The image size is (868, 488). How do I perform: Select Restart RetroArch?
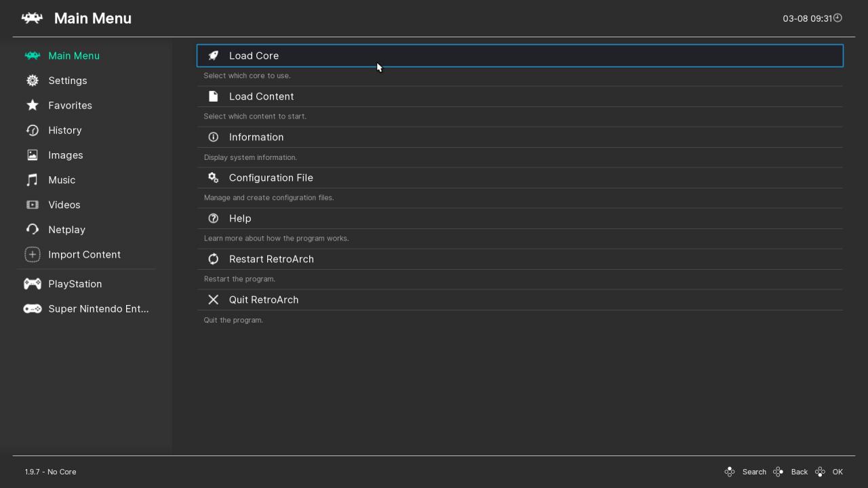pos(520,259)
